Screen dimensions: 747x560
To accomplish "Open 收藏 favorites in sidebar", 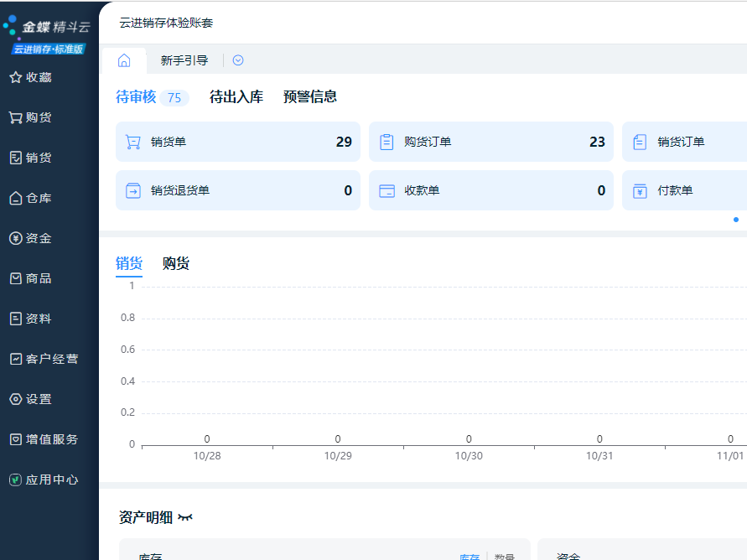I will 31,77.
